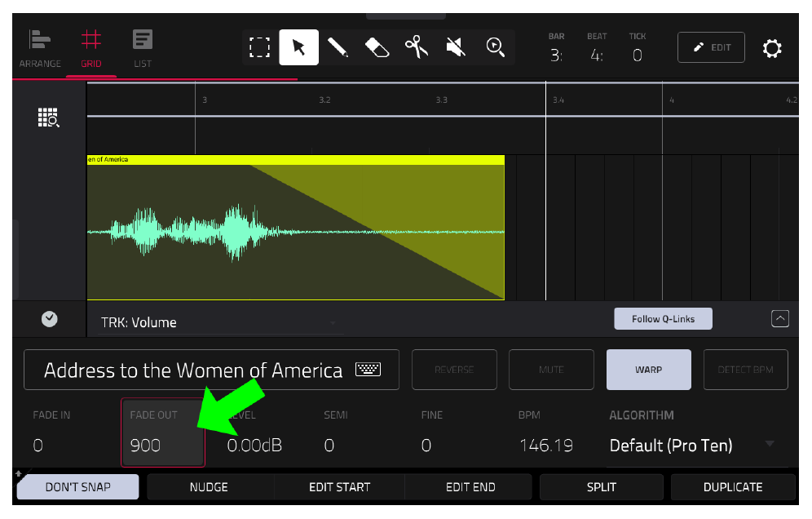The height and width of the screenshot is (519, 812).
Task: Collapse the automation lane with the chevron
Action: pyautogui.click(x=780, y=318)
